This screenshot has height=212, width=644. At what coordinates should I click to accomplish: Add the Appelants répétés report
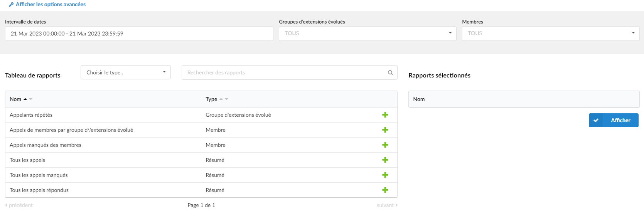(385, 115)
